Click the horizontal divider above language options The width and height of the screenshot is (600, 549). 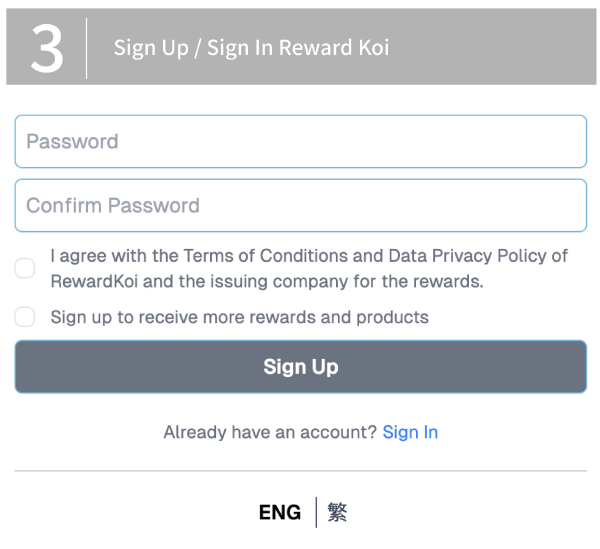click(300, 471)
